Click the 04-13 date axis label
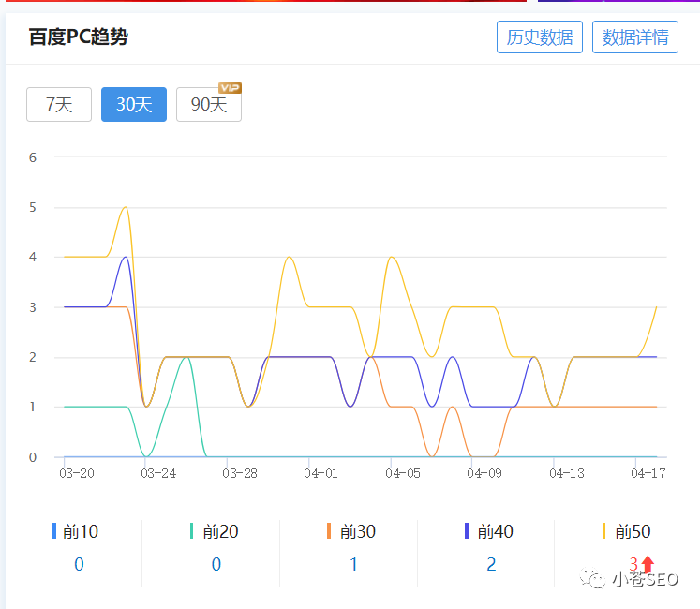This screenshot has width=700, height=609. [x=567, y=473]
